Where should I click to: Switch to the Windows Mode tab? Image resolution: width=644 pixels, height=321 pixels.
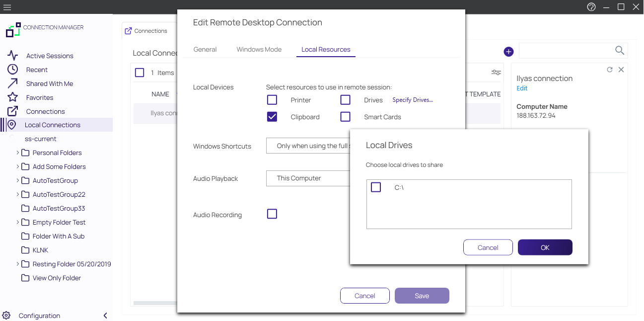coord(259,49)
